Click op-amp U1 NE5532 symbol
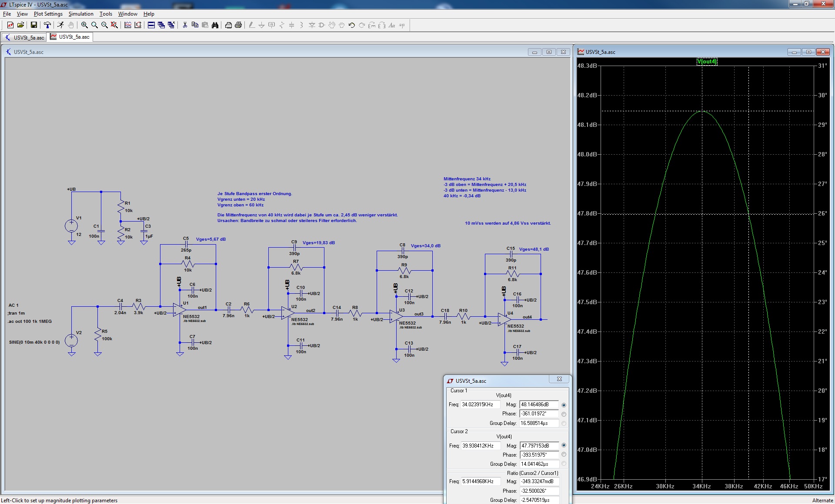This screenshot has width=835, height=504. pos(179,310)
